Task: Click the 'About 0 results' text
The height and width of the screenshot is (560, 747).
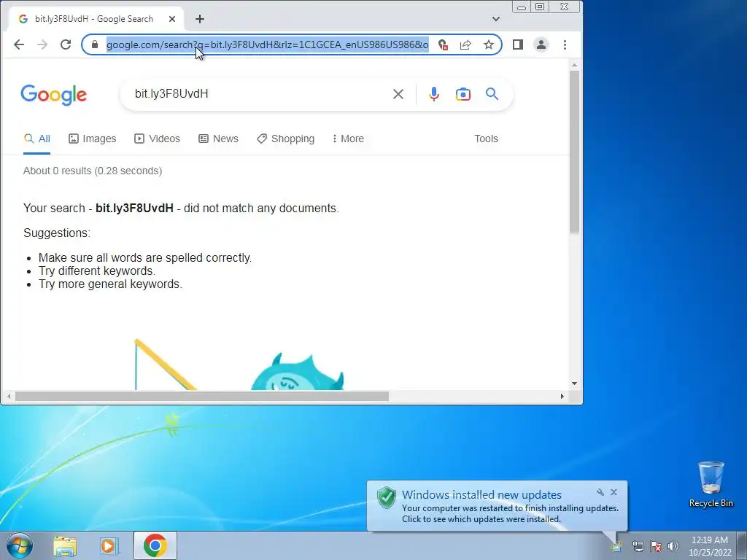Action: click(x=93, y=171)
